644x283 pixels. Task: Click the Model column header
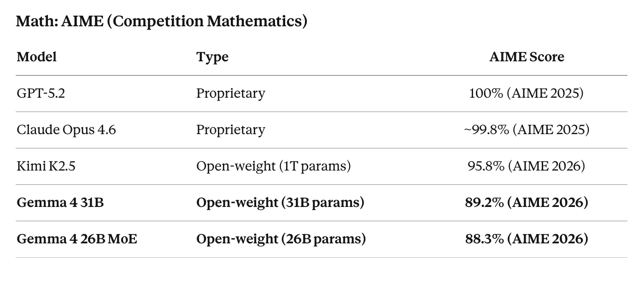tap(37, 57)
